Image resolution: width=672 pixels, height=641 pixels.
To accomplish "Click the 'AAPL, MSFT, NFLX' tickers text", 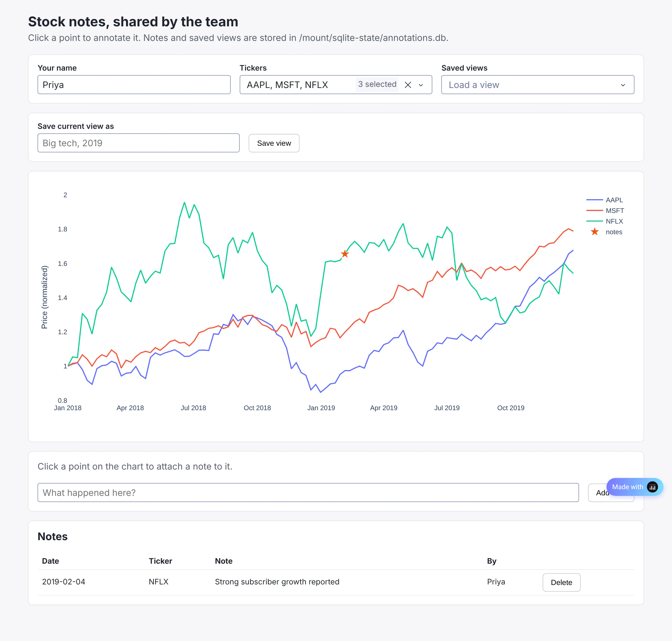I will coord(287,85).
